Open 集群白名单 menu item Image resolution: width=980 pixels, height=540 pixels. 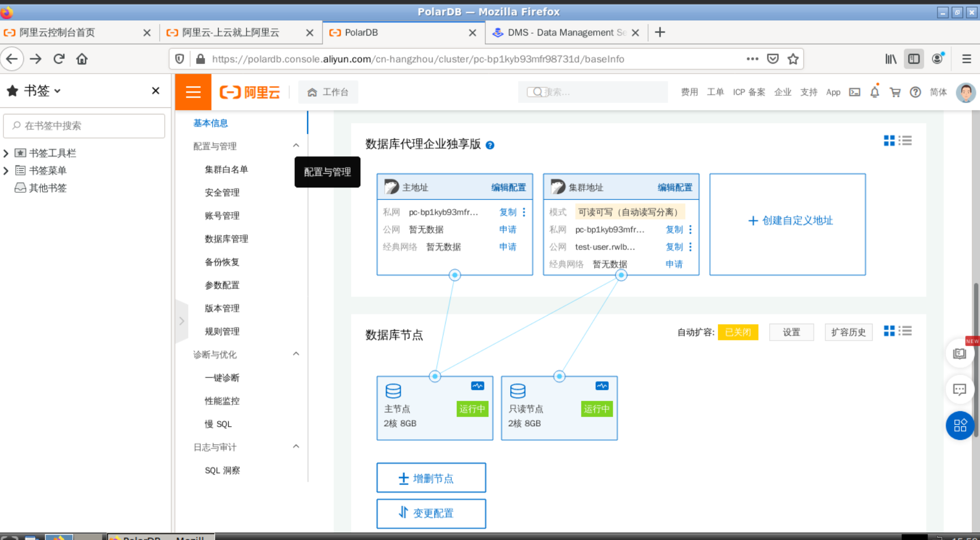[x=226, y=169]
